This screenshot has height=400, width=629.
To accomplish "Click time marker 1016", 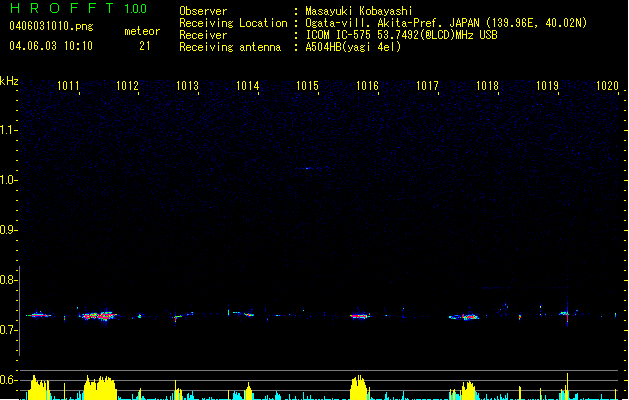I will [367, 86].
